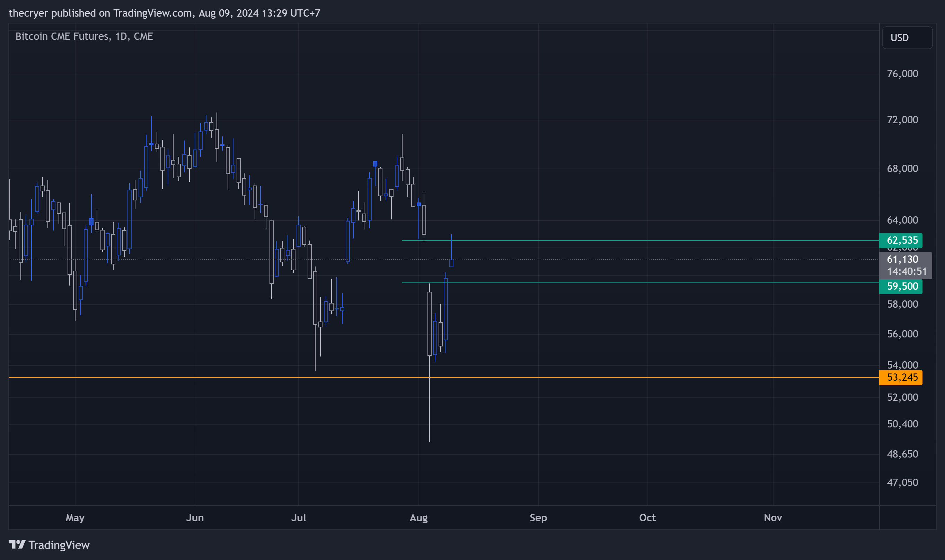Click the TradingView wordmark at bottom left
The image size is (945, 560).
point(59,545)
